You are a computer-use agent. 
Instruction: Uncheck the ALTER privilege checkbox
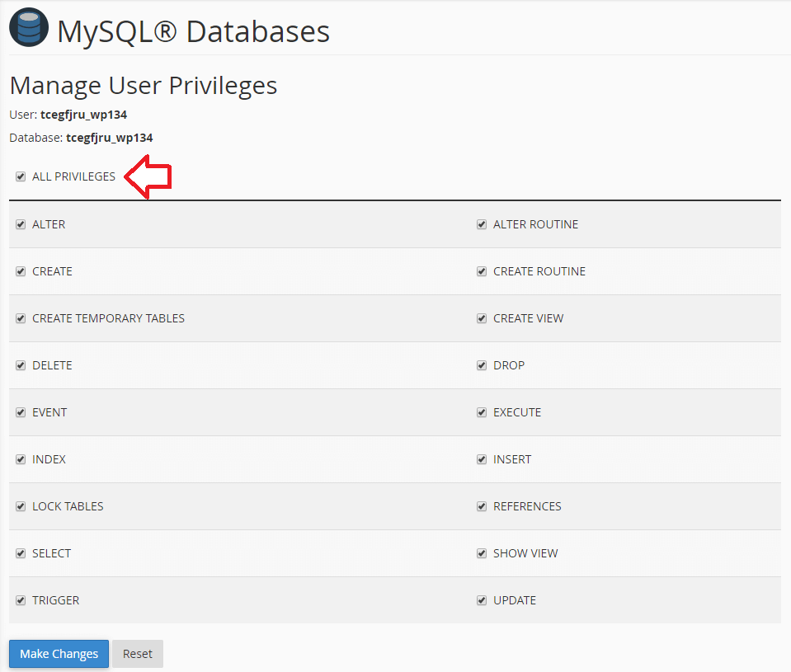(21, 224)
